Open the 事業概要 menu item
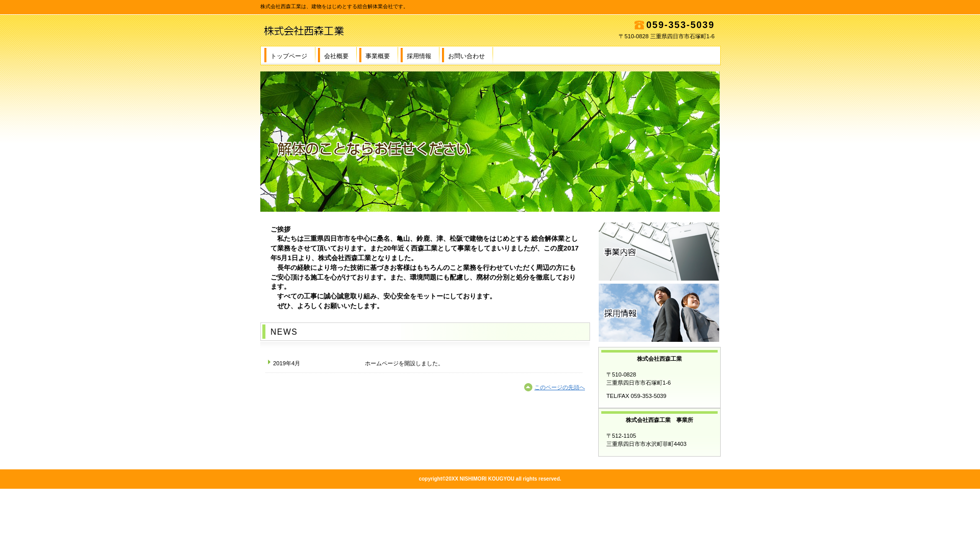 378,56
